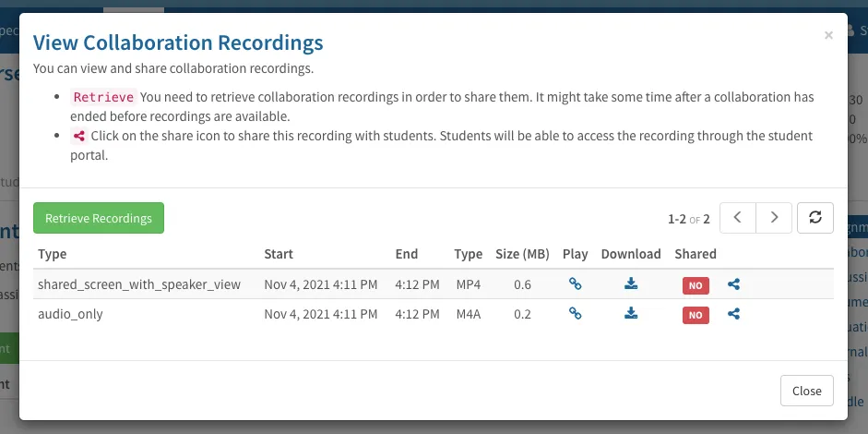The height and width of the screenshot is (434, 868).
Task: Click the Download column header
Action: click(x=631, y=254)
